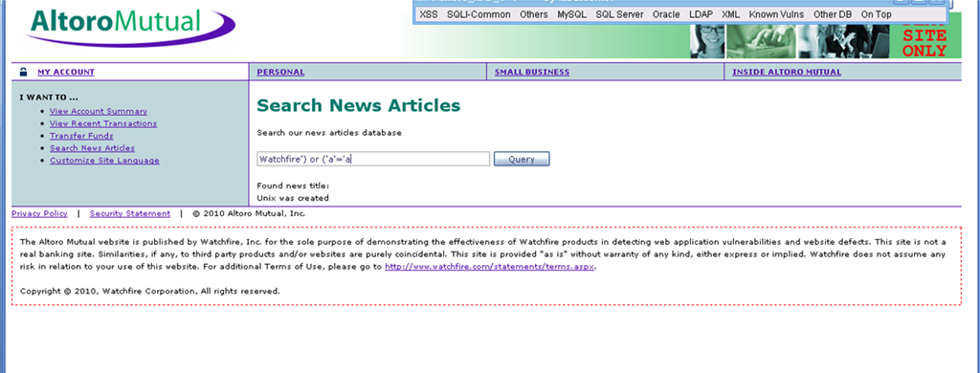
Task: Open the SQL Server menu
Action: pyautogui.click(x=619, y=14)
